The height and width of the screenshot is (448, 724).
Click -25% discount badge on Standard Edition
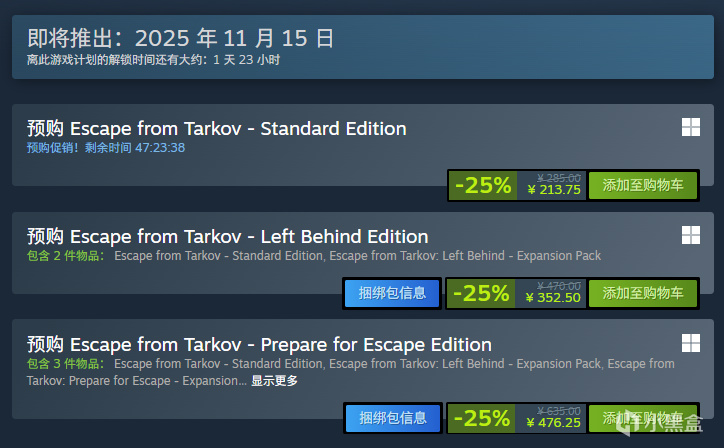click(x=482, y=185)
